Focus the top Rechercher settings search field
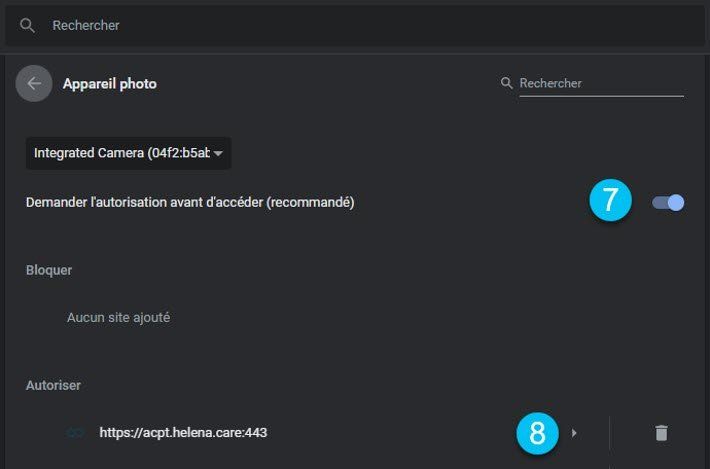 pyautogui.click(x=355, y=25)
